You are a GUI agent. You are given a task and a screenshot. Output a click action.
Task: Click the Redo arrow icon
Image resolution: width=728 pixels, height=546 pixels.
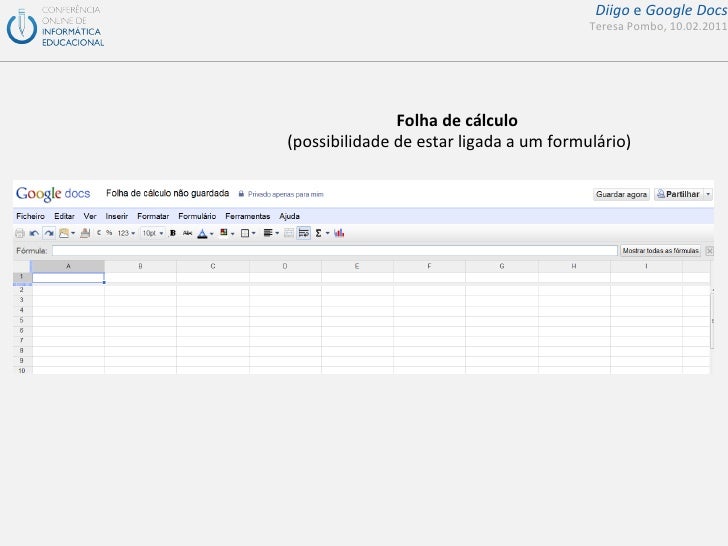pos(49,233)
